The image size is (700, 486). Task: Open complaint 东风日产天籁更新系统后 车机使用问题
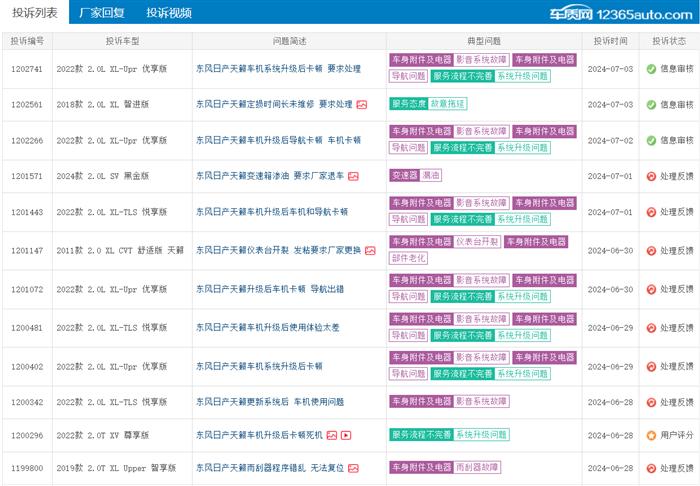tap(270, 402)
